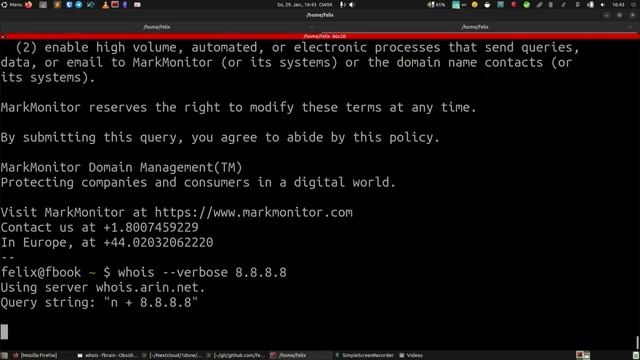Open the power session button
The width and height of the screenshot is (640, 360).
634,4
